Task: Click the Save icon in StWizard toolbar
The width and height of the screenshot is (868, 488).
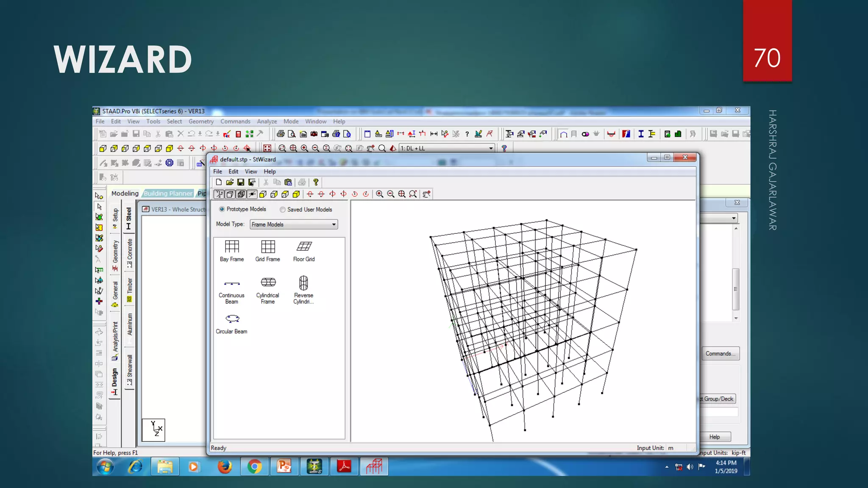Action: click(241, 183)
